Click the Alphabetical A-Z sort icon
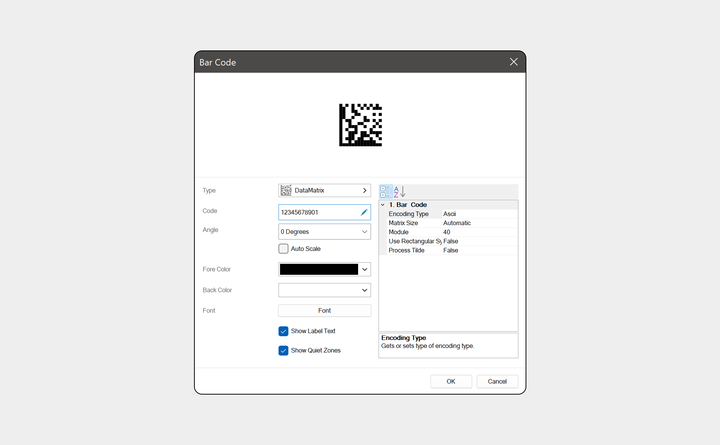The width and height of the screenshot is (720, 445). (x=399, y=191)
